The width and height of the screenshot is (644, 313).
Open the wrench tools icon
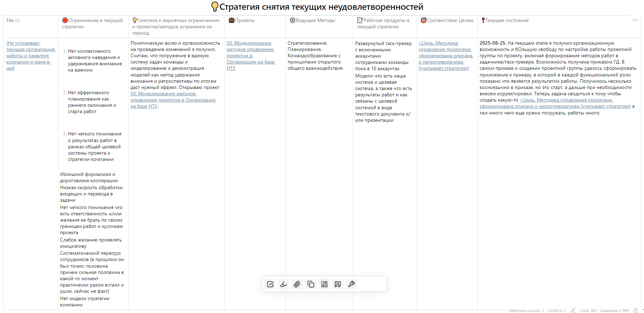[351, 284]
